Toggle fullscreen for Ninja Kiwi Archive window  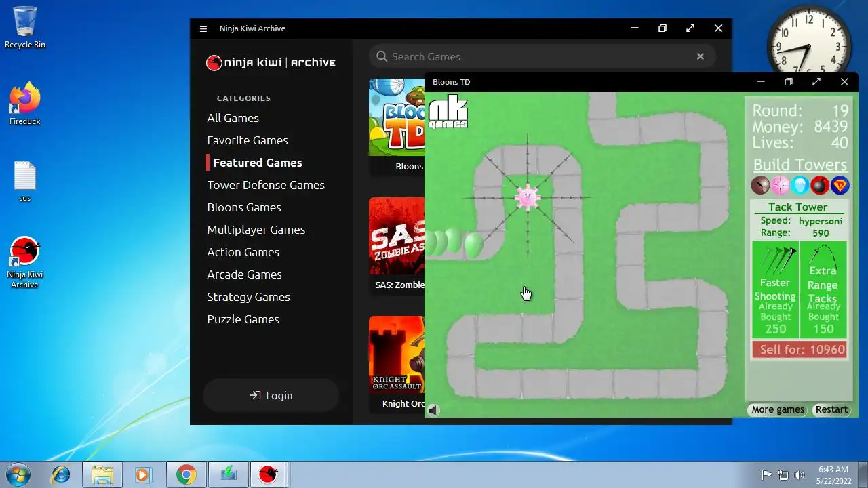click(690, 28)
